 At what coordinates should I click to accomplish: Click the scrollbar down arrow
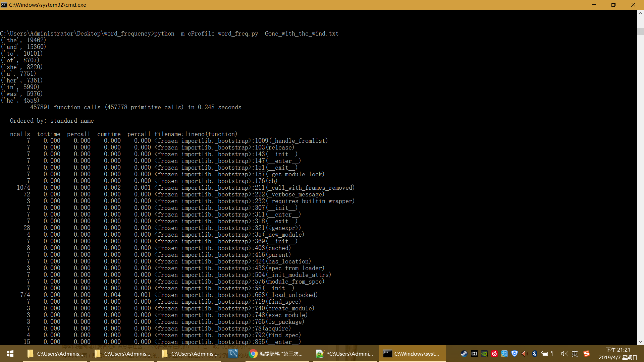tap(640, 342)
